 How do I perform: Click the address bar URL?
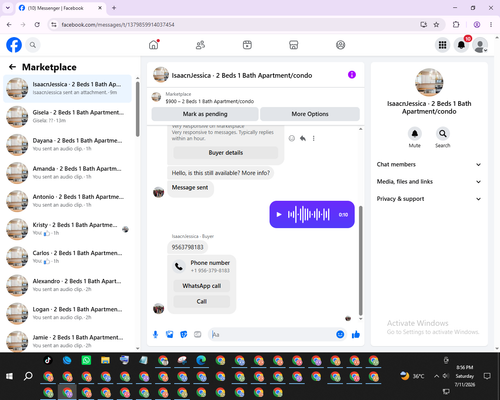(118, 25)
